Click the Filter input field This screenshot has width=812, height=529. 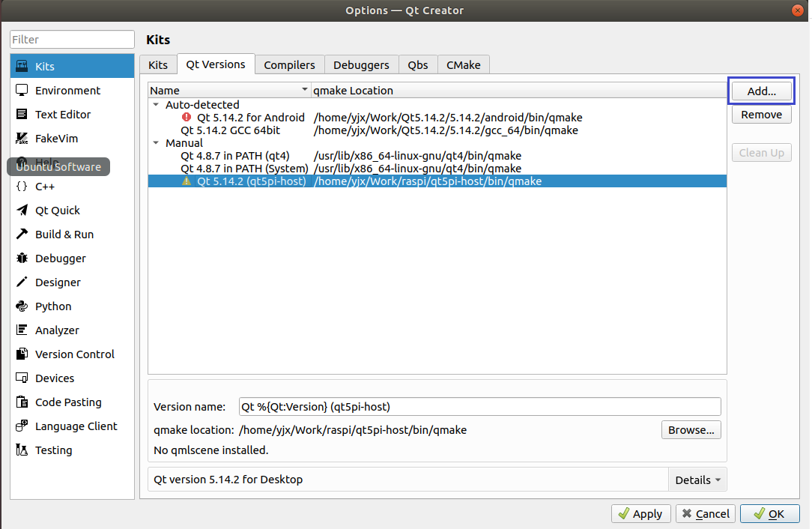click(72, 40)
